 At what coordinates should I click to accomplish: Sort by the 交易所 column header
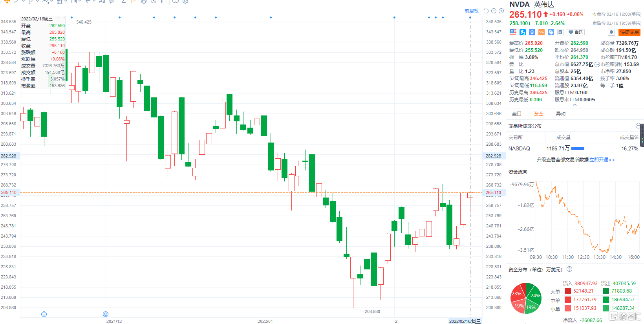pyautogui.click(x=516, y=137)
